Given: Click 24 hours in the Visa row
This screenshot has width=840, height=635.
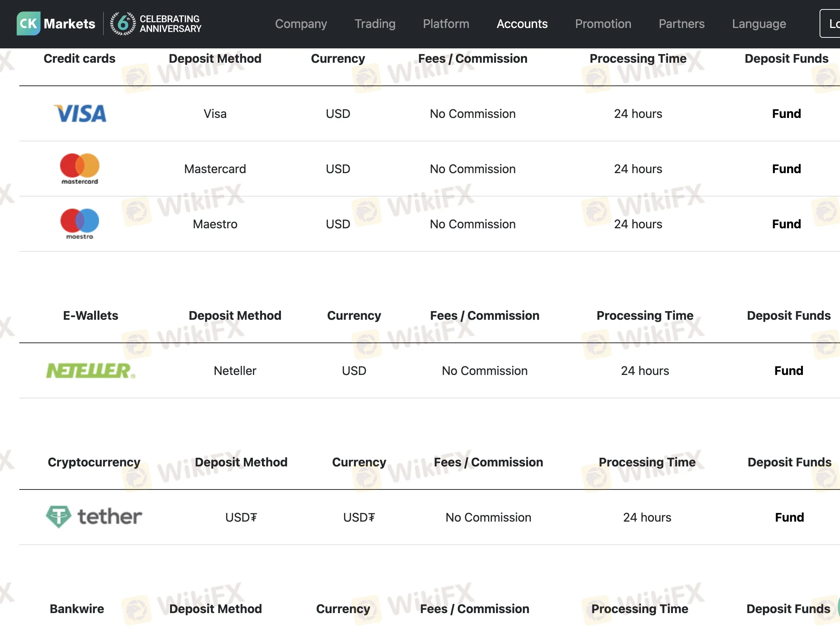Looking at the screenshot, I should pos(638,113).
